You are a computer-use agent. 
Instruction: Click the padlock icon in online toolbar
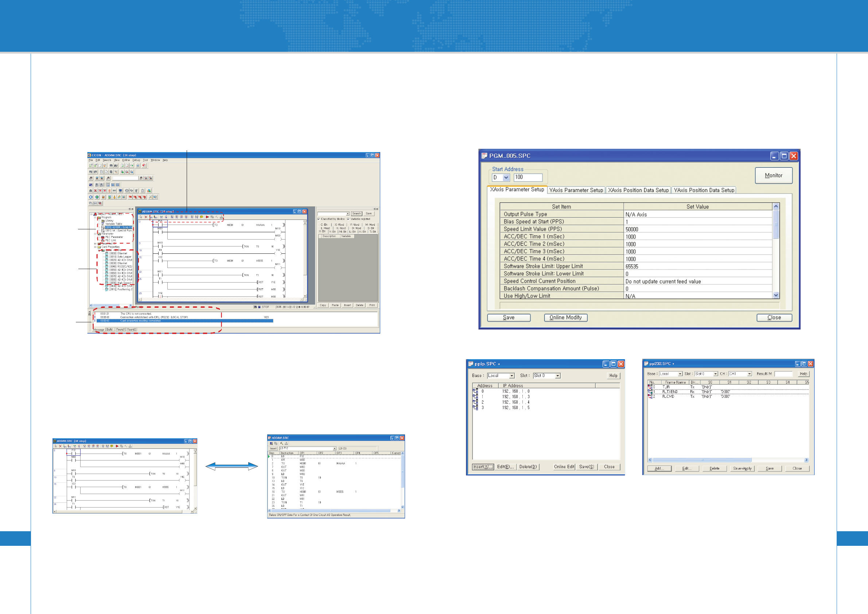click(143, 191)
